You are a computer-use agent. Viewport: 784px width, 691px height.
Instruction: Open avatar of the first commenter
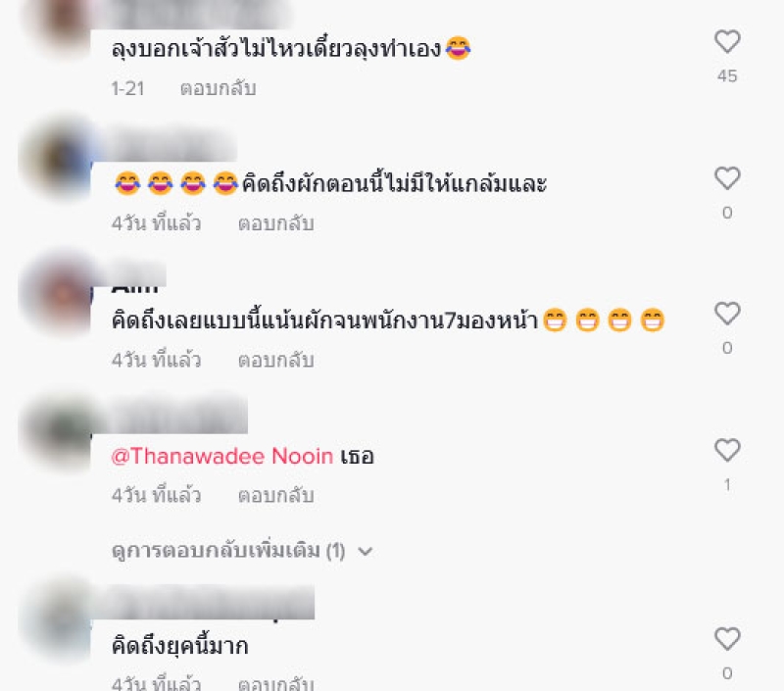[x=57, y=23]
